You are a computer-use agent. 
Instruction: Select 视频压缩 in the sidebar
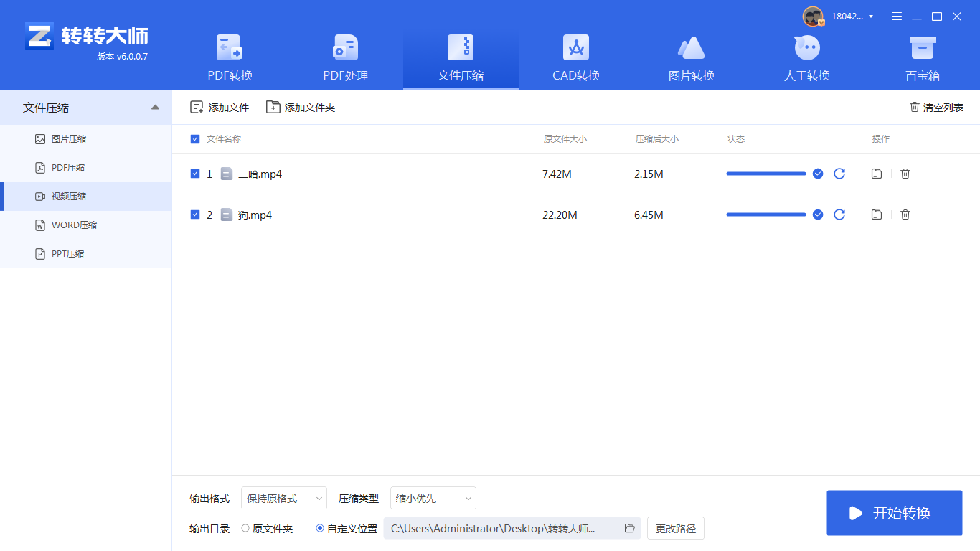[x=86, y=197]
